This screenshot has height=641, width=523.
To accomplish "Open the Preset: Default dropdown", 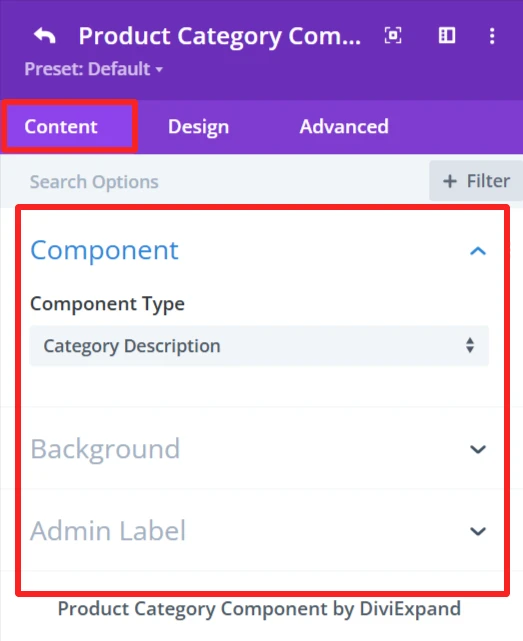I will click(94, 69).
